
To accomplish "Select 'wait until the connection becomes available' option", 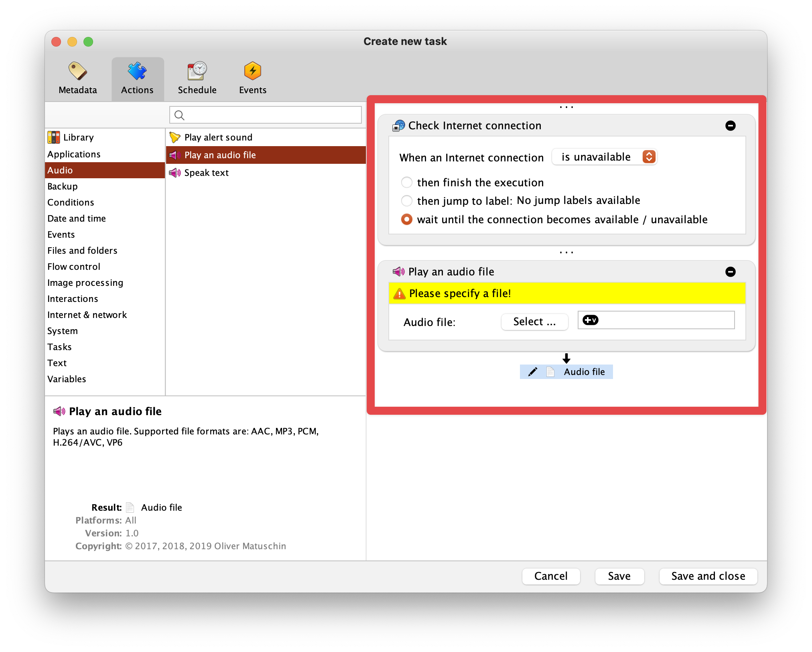I will tap(406, 219).
